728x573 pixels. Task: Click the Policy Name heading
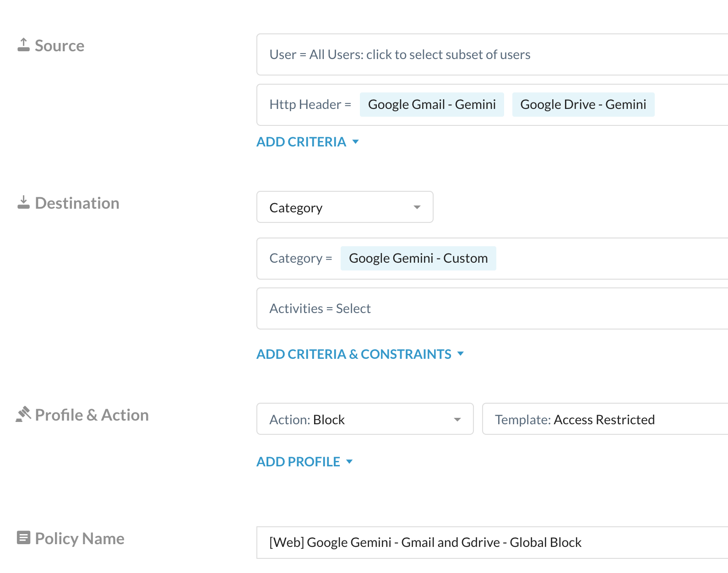(80, 538)
